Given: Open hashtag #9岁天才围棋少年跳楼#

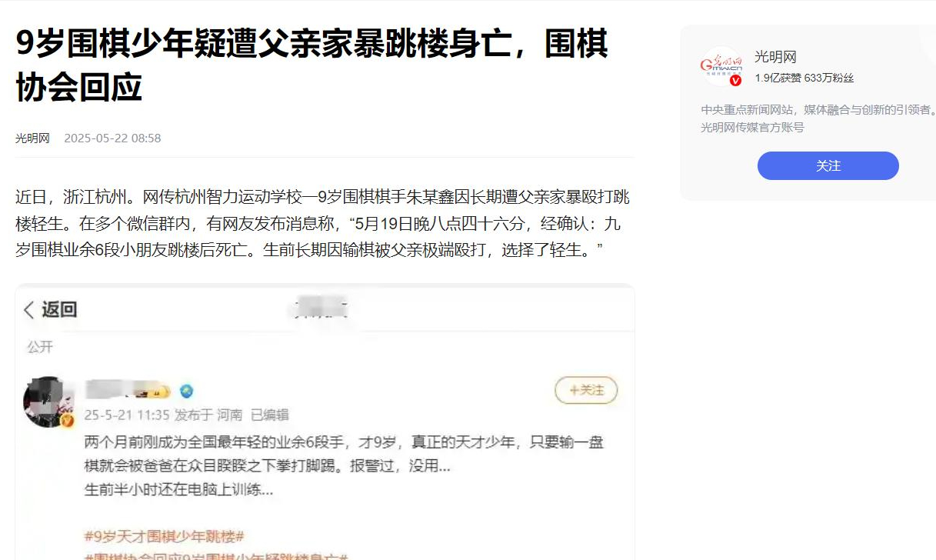Looking at the screenshot, I should tap(165, 536).
